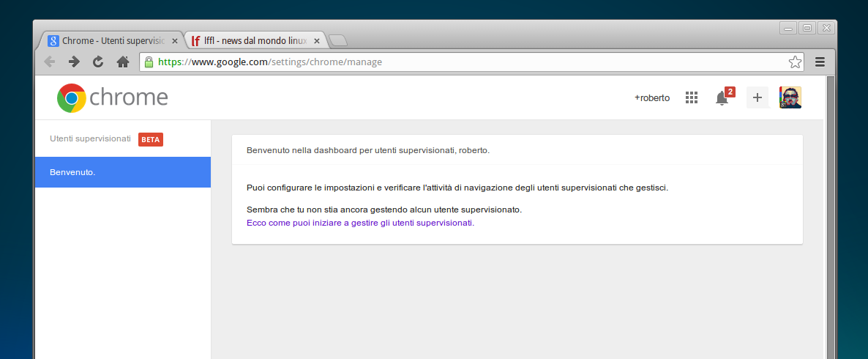Open a new tab with the new-tab button
Viewport: 868px width, 359px height.
click(x=337, y=40)
